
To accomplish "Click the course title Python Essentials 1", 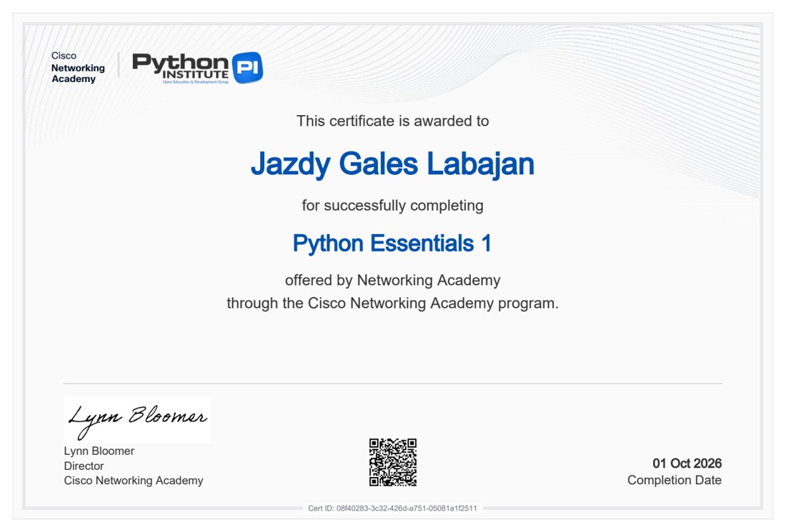I will click(392, 244).
